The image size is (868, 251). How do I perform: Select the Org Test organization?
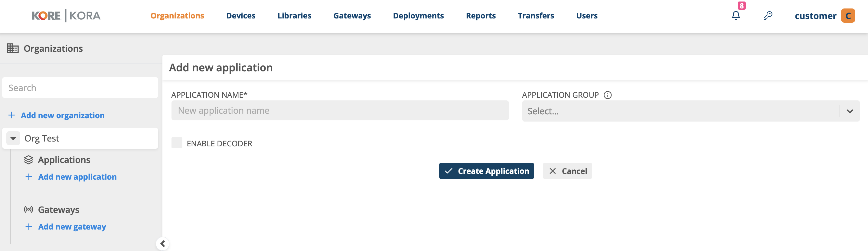pyautogui.click(x=80, y=138)
